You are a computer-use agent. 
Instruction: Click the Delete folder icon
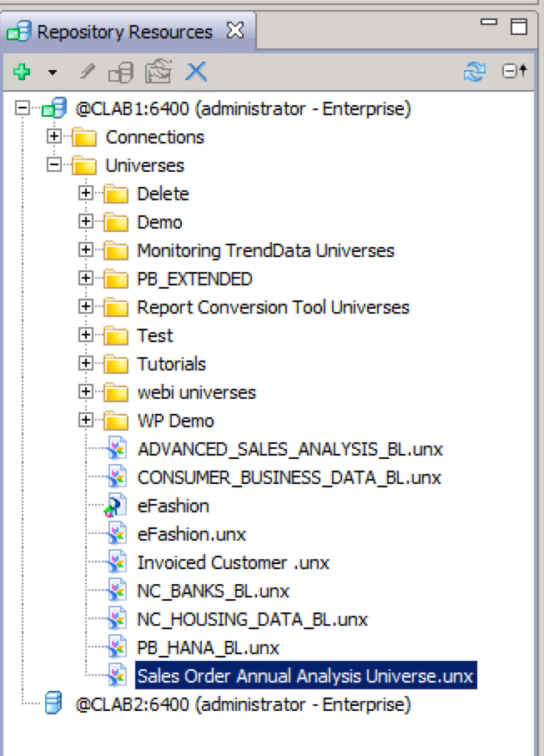coord(116,194)
